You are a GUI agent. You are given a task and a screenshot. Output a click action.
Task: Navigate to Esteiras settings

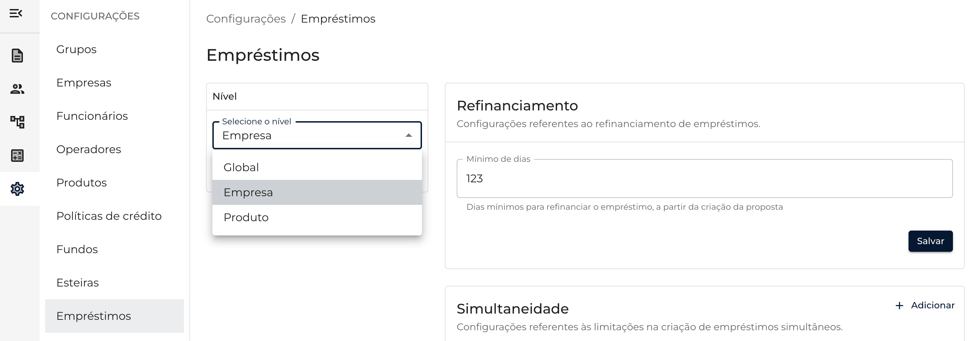(x=78, y=283)
